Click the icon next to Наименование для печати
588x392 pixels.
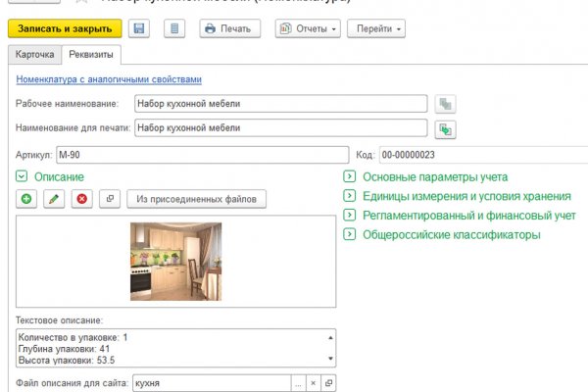coord(445,128)
